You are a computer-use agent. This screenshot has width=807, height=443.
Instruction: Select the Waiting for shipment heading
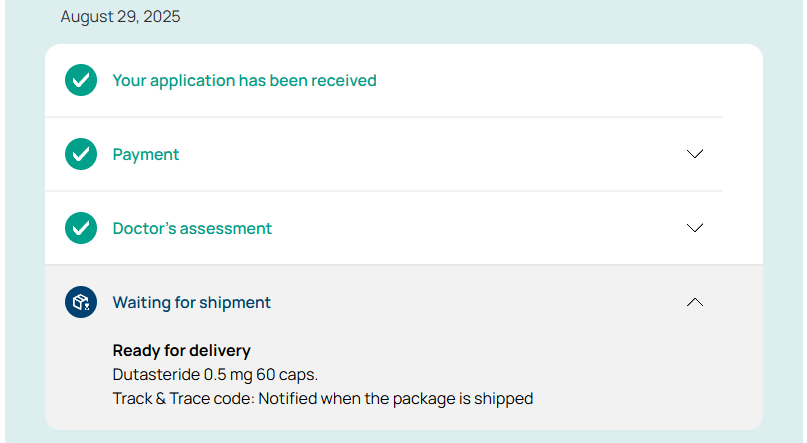point(191,302)
